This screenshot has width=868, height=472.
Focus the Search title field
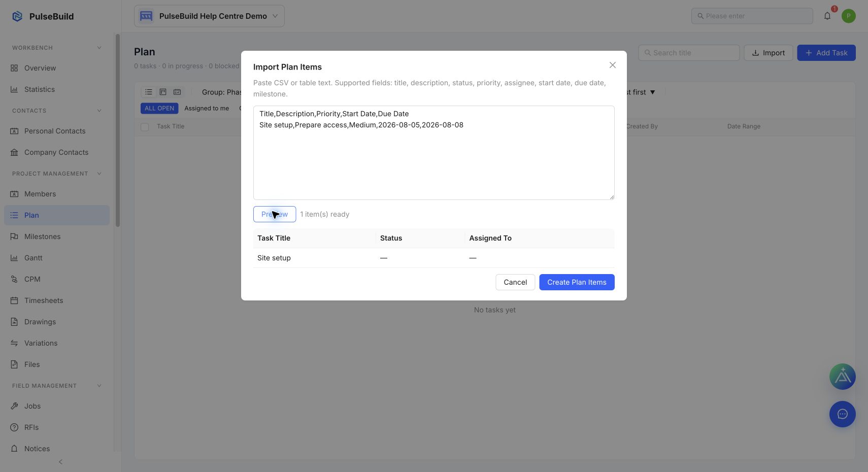point(689,53)
